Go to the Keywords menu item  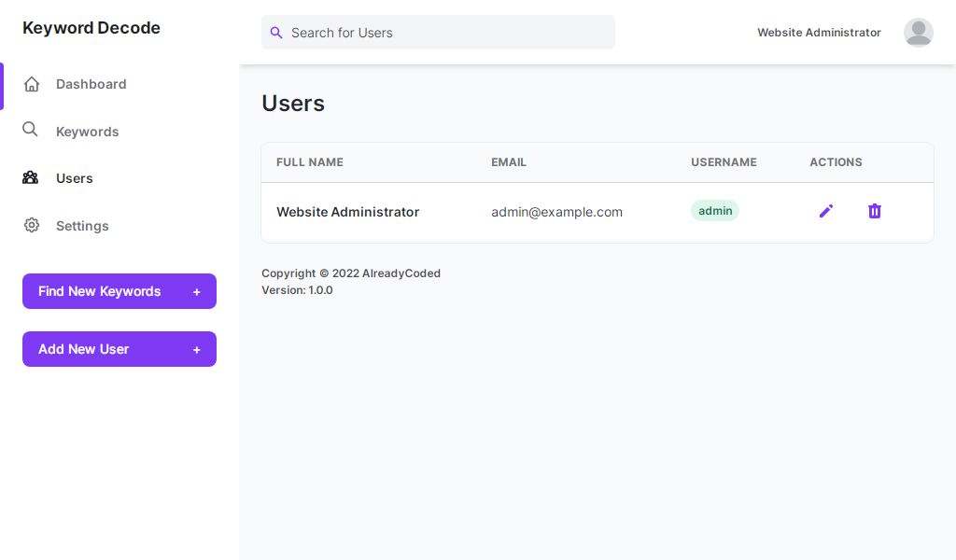coord(87,132)
